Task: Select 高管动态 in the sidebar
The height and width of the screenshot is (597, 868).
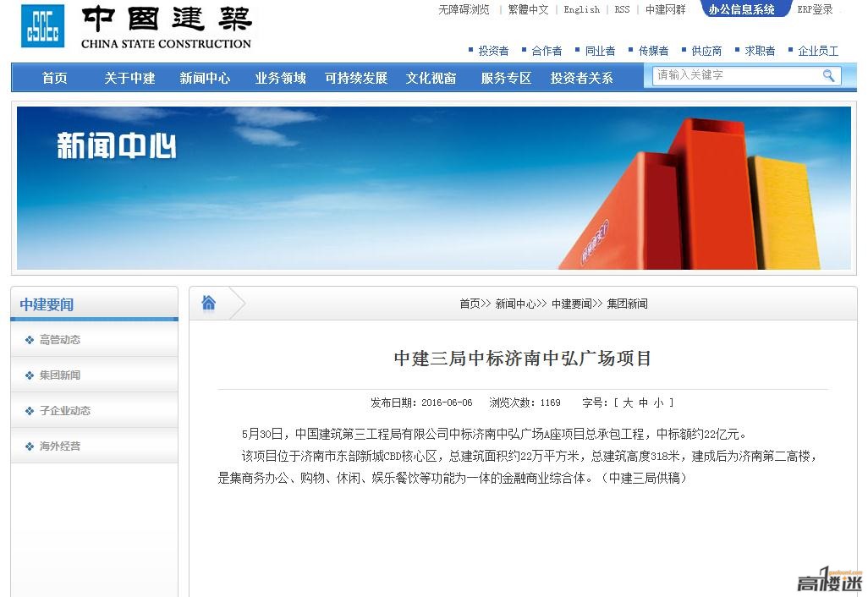Action: click(60, 340)
